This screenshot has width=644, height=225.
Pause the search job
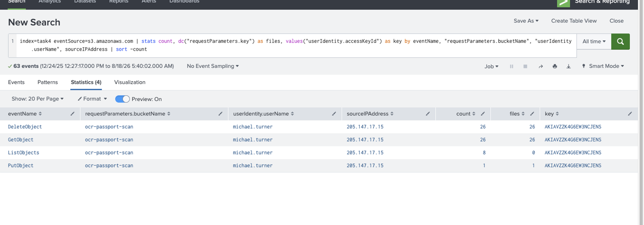tap(511, 67)
